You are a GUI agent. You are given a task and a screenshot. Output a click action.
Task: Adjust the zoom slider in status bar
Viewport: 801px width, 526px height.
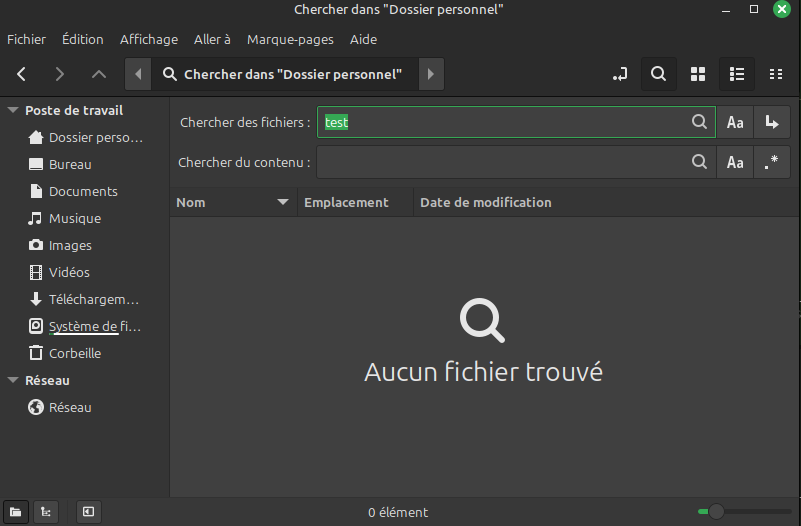[716, 512]
